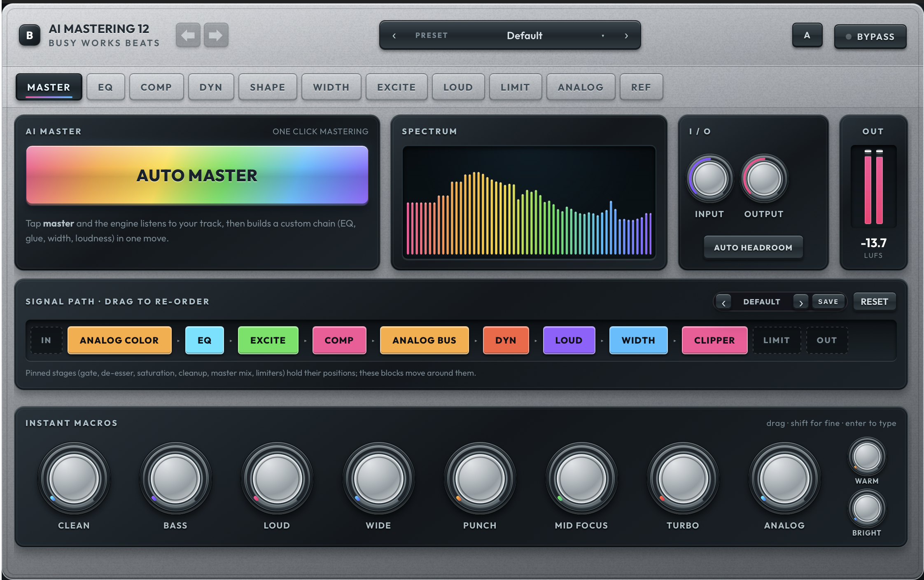Switch to the COMP tab
Viewport: 924px width, 580px height.
(156, 87)
